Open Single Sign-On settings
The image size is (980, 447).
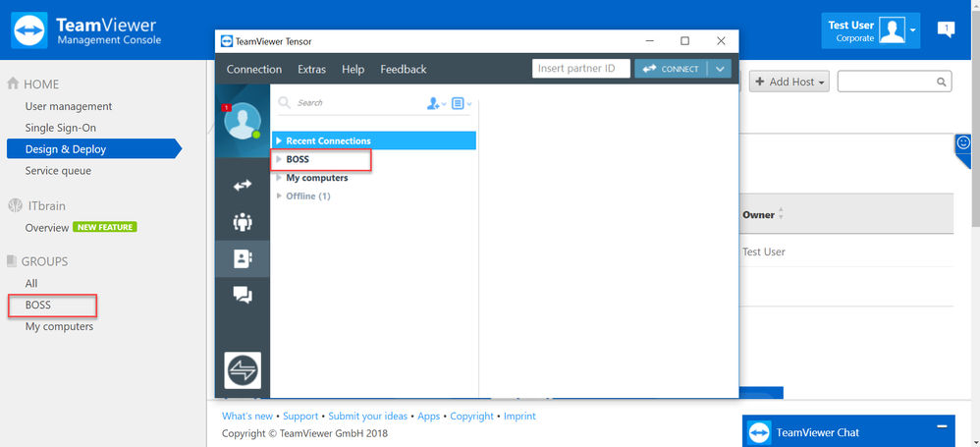pos(61,128)
